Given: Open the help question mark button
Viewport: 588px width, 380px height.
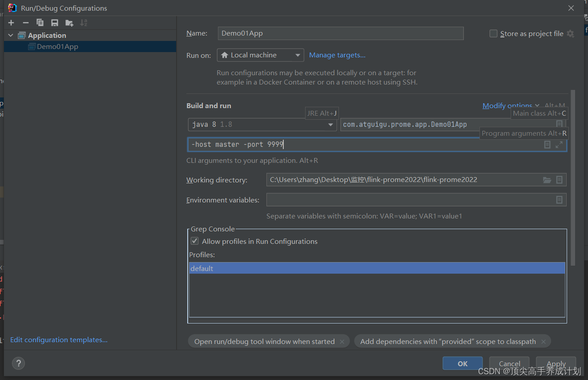Looking at the screenshot, I should pyautogui.click(x=18, y=363).
